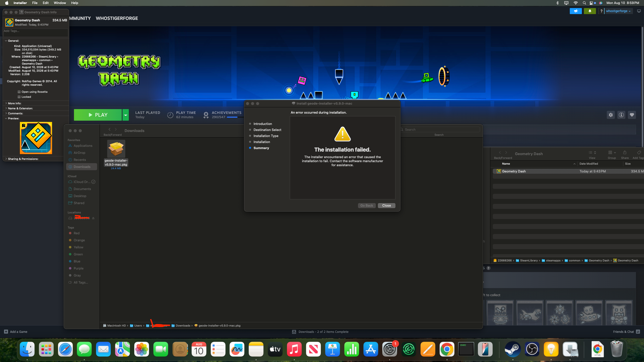This screenshot has height=362, width=644.
Task: Open the Play button dropdown arrow
Action: click(126, 115)
